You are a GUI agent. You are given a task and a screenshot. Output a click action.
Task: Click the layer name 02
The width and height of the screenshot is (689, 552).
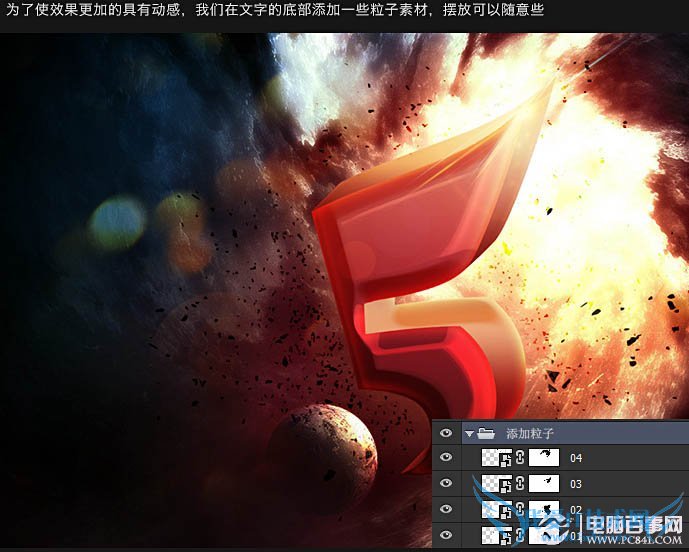(x=576, y=510)
